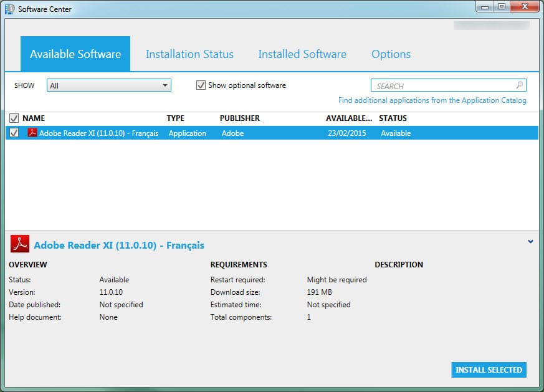Toggle Show optional software checkbox

point(201,85)
